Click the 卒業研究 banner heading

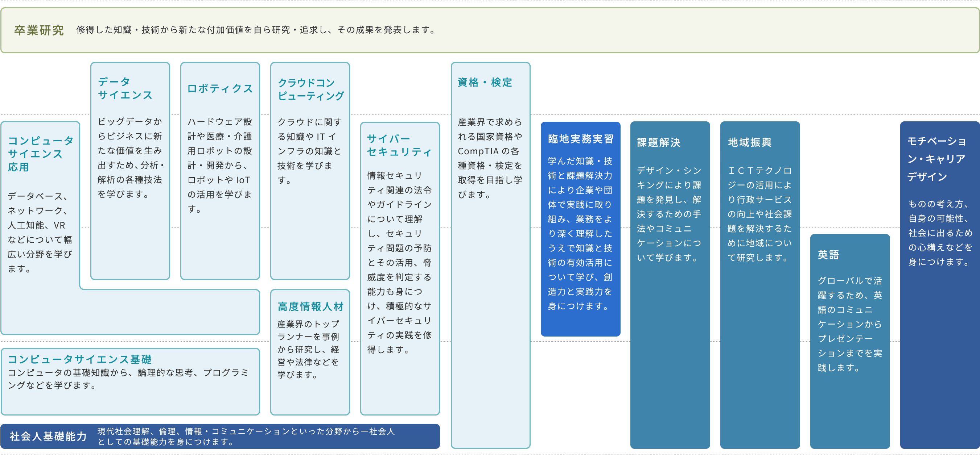(x=39, y=30)
